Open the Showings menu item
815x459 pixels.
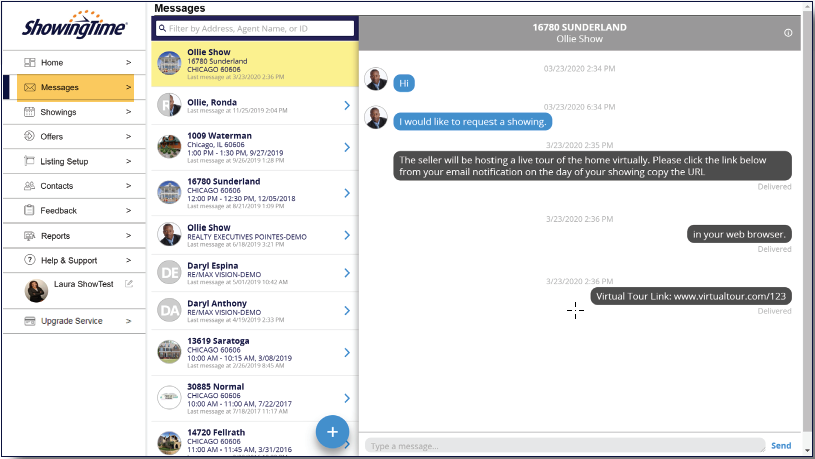coord(58,112)
